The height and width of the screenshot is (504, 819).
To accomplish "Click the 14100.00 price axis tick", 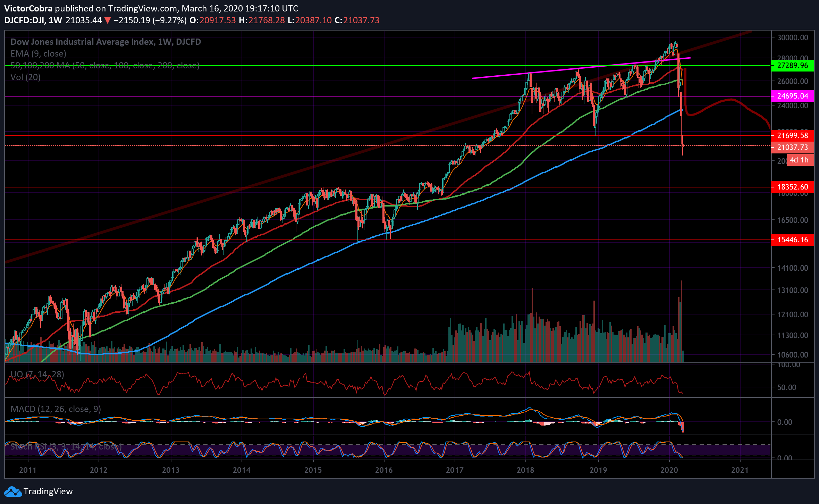I will [793, 268].
